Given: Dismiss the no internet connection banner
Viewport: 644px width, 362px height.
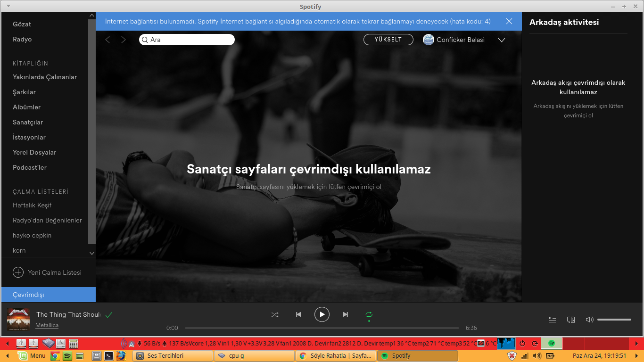Looking at the screenshot, I should pyautogui.click(x=509, y=21).
